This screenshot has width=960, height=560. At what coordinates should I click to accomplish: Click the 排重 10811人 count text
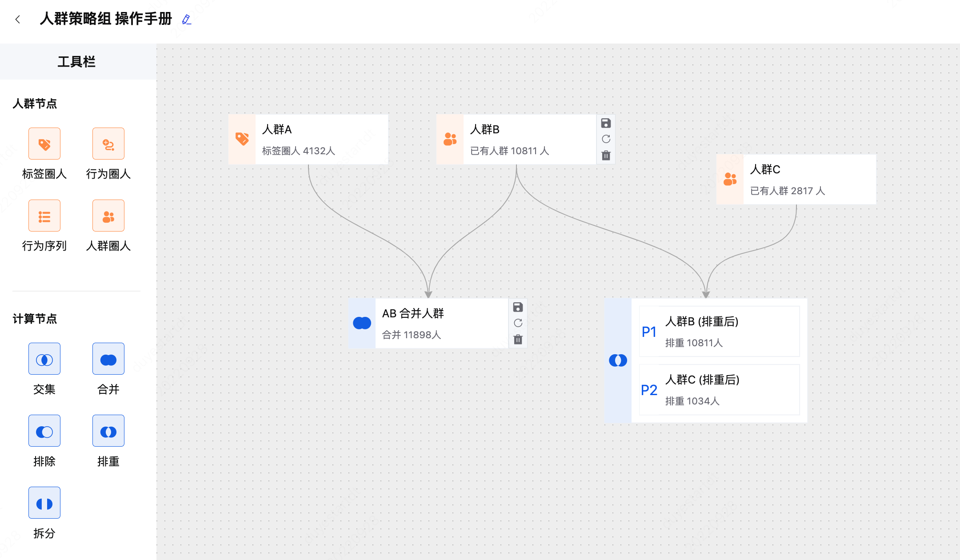click(694, 343)
